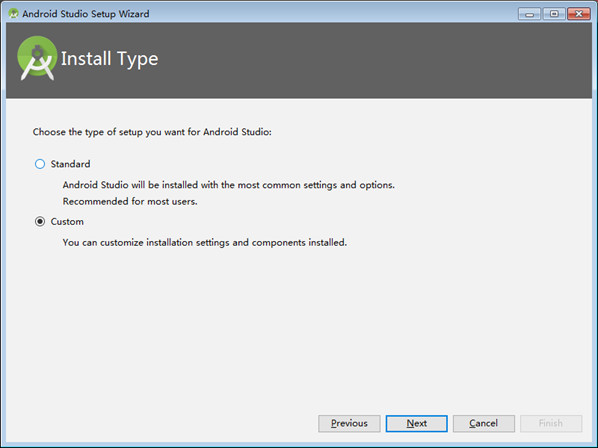
Task: Proceed by clicking the Next button
Action: tap(416, 423)
